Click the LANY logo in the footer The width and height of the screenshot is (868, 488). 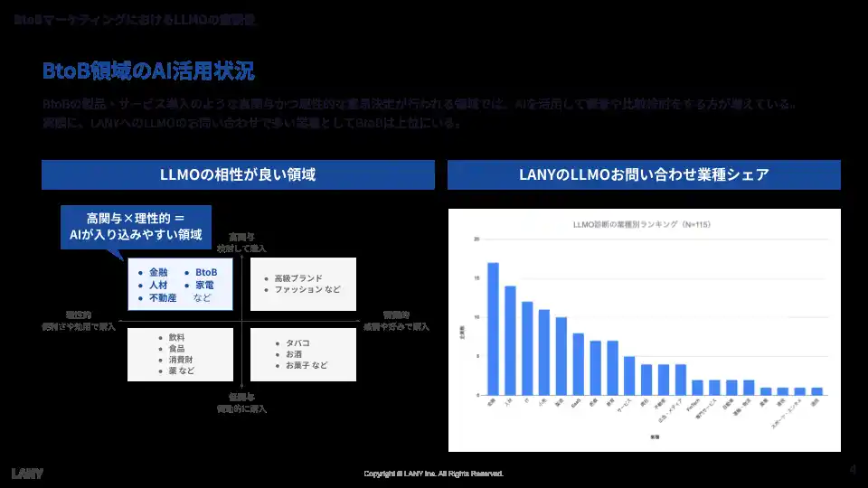[x=27, y=473]
